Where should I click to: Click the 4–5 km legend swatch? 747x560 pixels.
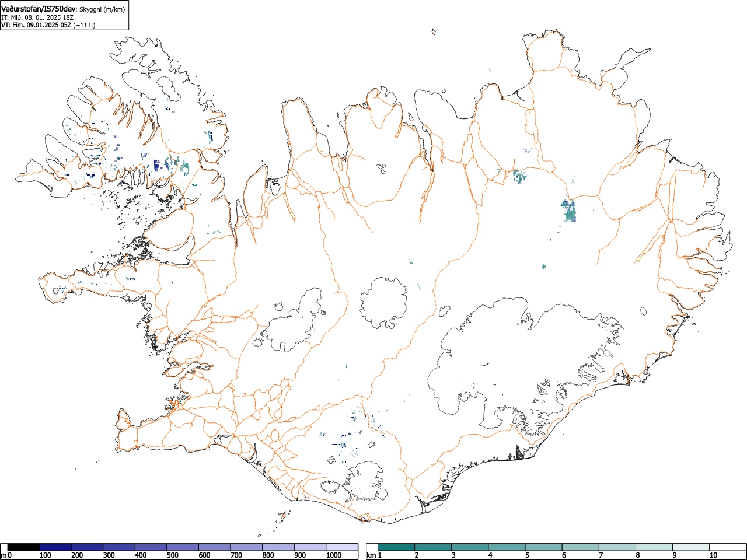pos(507,547)
